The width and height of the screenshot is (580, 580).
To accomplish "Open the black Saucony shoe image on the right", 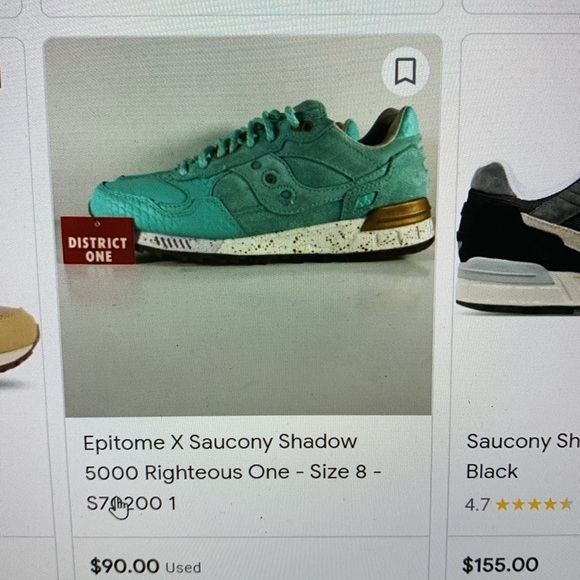I will 518,237.
